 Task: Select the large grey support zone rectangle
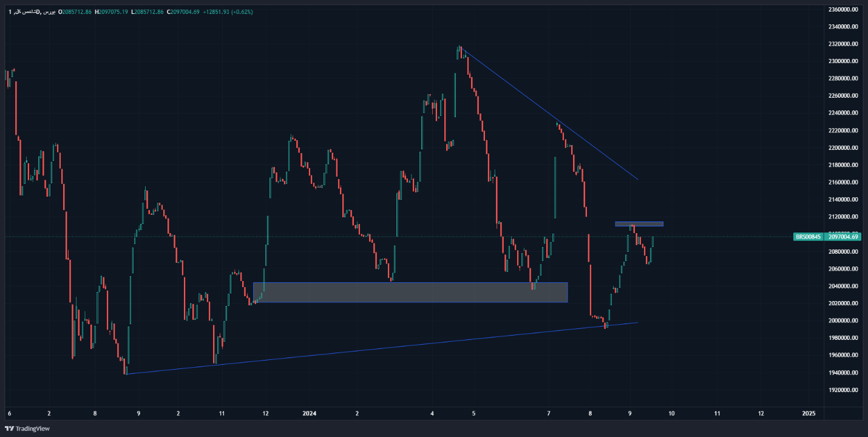pos(410,292)
